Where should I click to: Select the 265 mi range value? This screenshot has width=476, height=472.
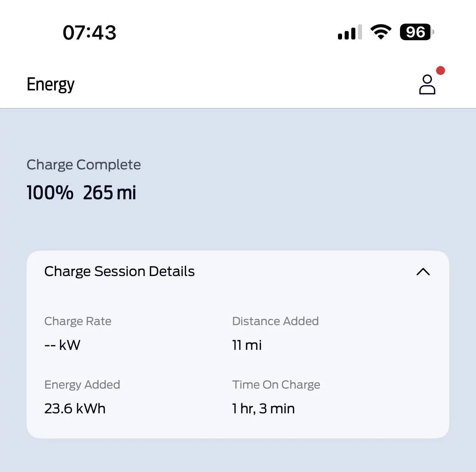click(x=110, y=193)
